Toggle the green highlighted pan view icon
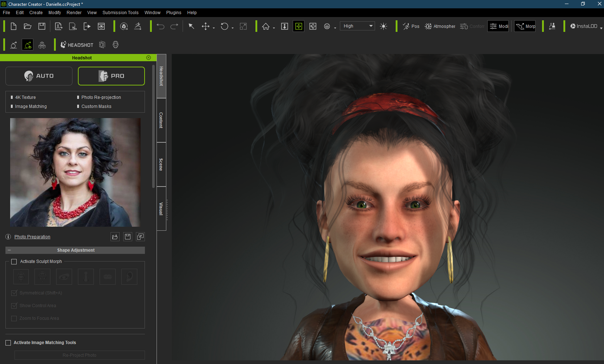 pyautogui.click(x=299, y=26)
